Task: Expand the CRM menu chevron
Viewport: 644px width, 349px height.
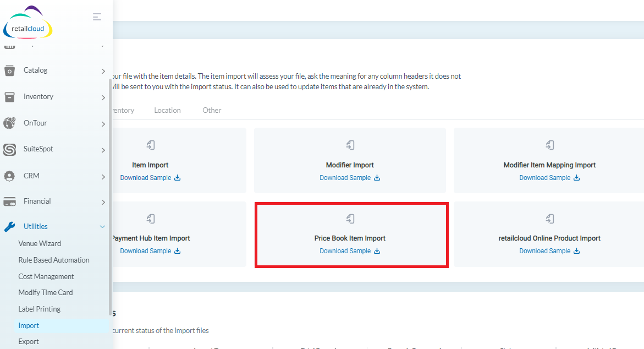Action: click(103, 177)
